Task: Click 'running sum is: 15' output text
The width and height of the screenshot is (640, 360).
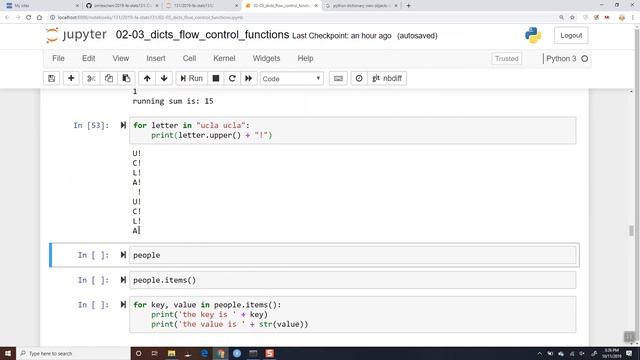Action: [x=173, y=101]
